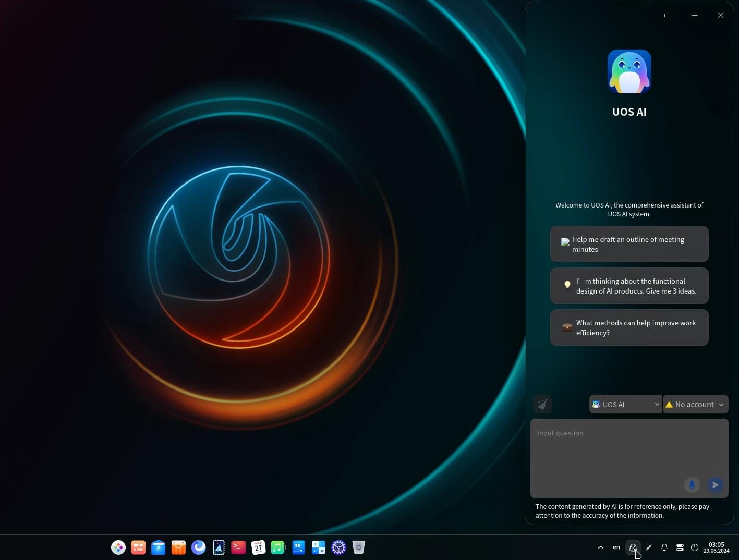The image size is (739, 560).
Task: Start voice input with microphone button
Action: [692, 485]
